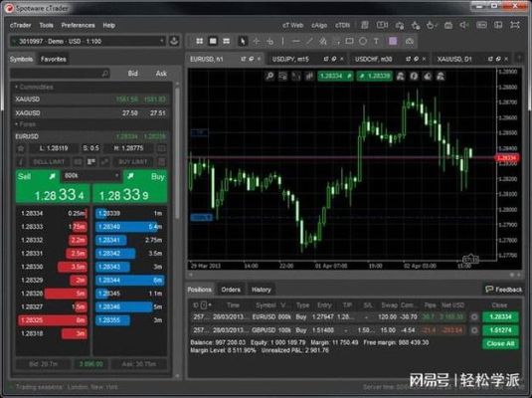Toggle sounds with the speaker icon
532x398 pixels.
(x=464, y=25)
